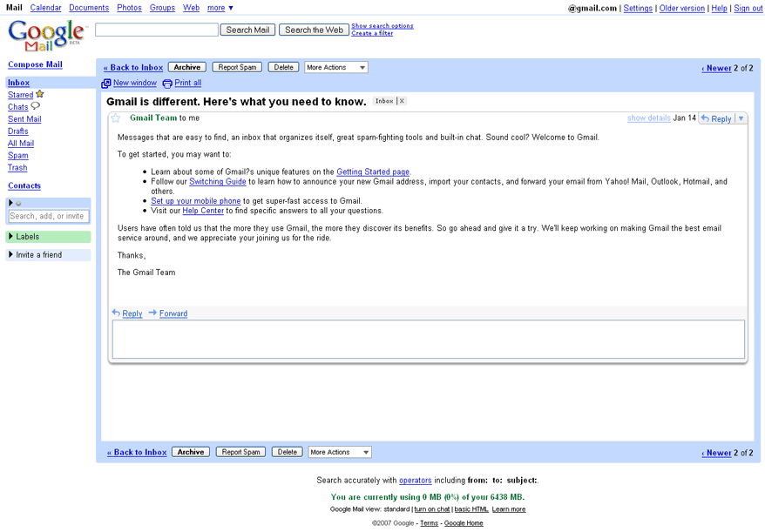Click Show search options
Screen dimensions: 765x532
tap(382, 26)
